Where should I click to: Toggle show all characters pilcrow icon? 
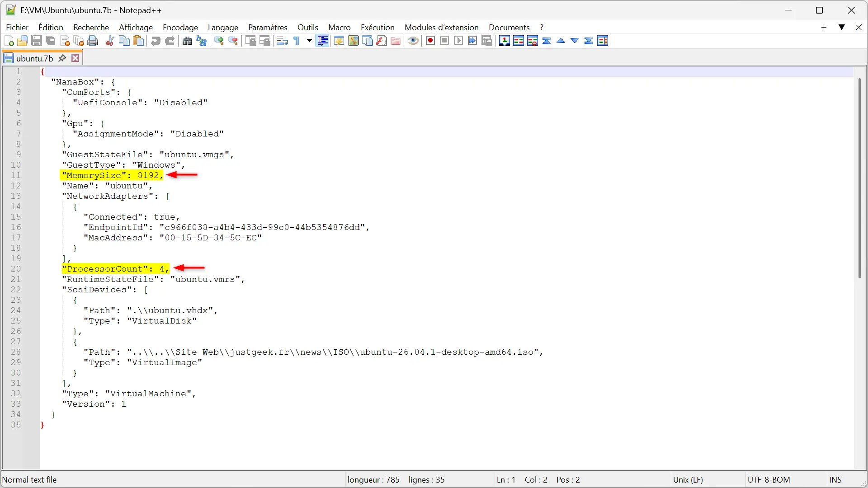click(297, 41)
